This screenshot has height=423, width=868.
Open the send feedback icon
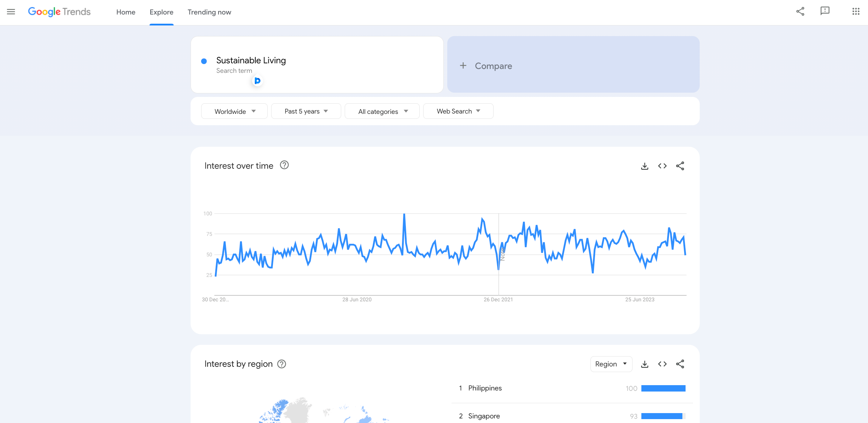825,11
